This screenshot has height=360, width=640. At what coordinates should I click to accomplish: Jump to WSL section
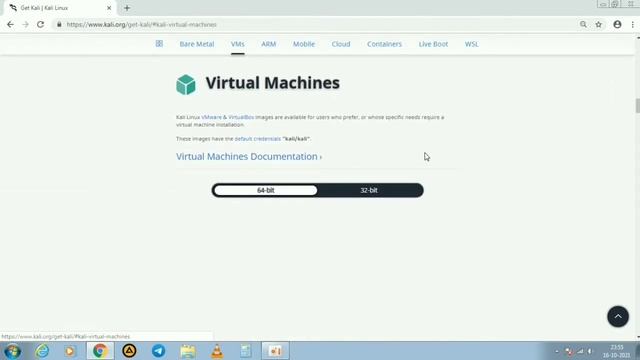pyautogui.click(x=471, y=44)
